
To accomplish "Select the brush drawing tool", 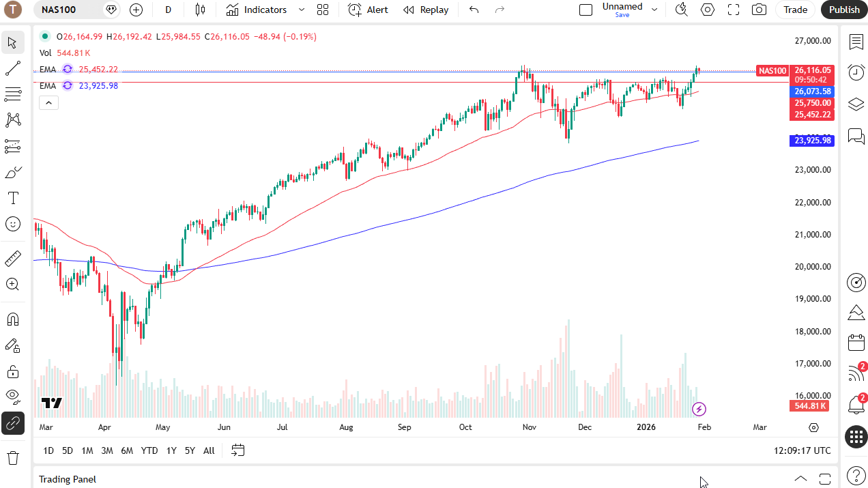I will 12,172.
